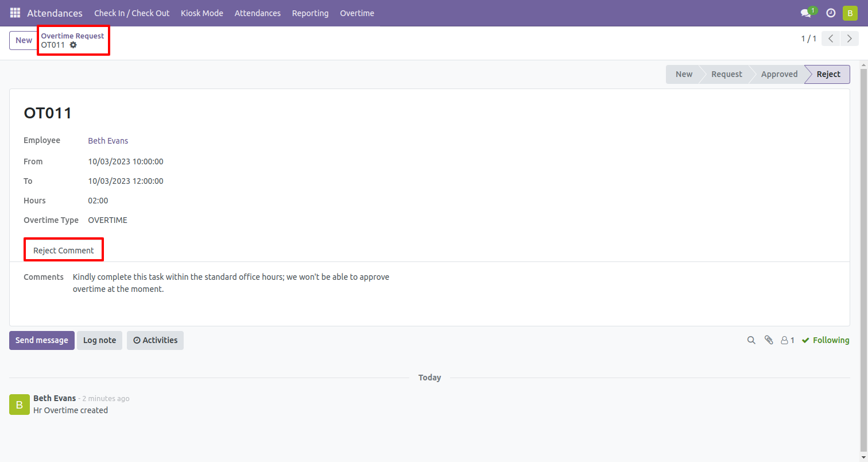Click the record pager 1 / 1

[808, 38]
